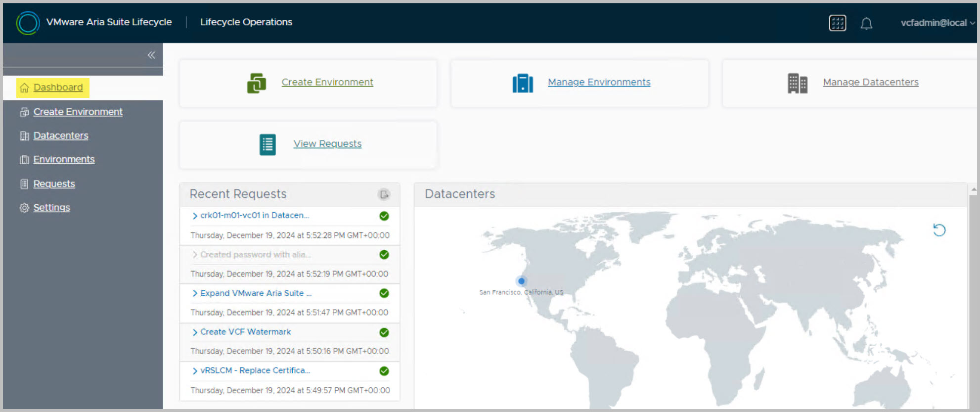This screenshot has height=412, width=980.
Task: Select Datacenters in the sidebar
Action: (x=60, y=136)
